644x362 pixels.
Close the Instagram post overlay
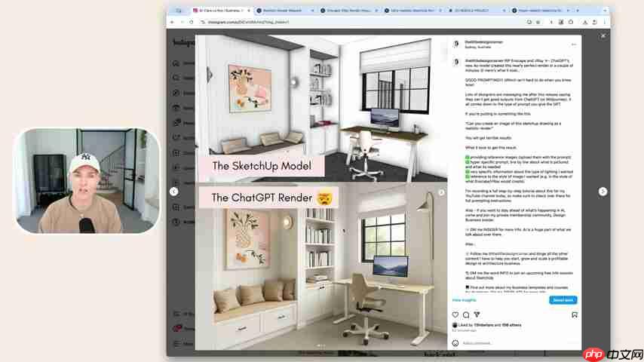[603, 36]
